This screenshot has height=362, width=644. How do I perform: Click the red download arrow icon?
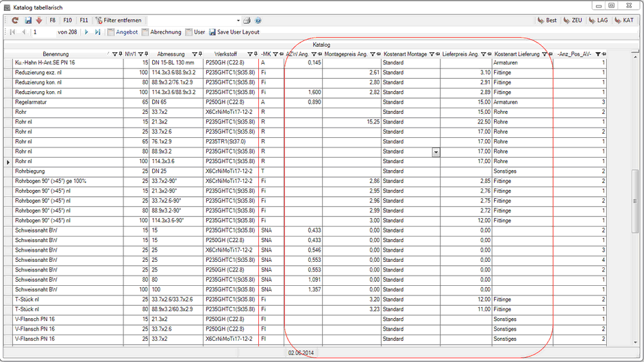[x=38, y=21]
